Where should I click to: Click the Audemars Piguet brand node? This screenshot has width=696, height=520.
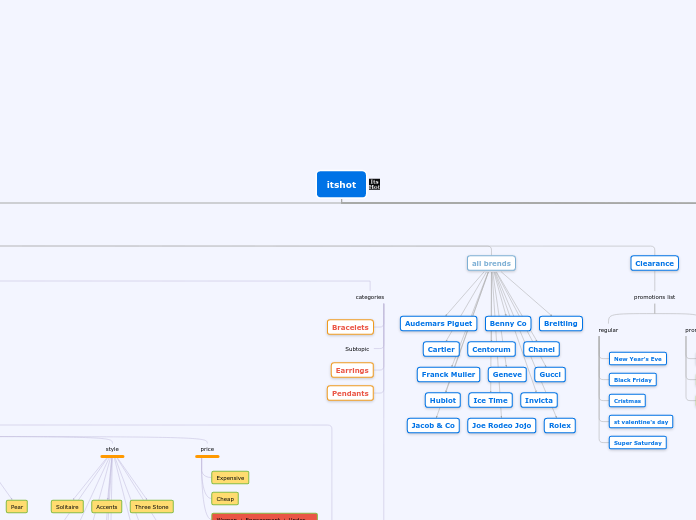[x=438, y=323]
